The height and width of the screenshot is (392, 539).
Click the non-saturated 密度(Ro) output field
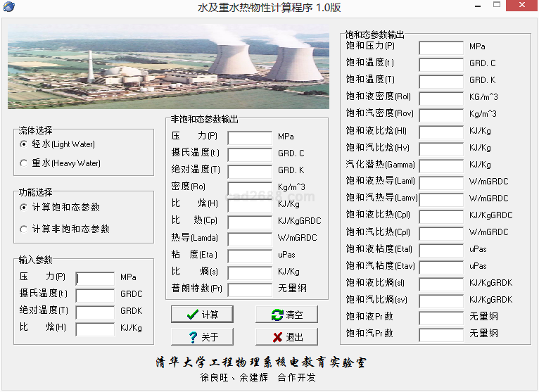click(x=249, y=188)
